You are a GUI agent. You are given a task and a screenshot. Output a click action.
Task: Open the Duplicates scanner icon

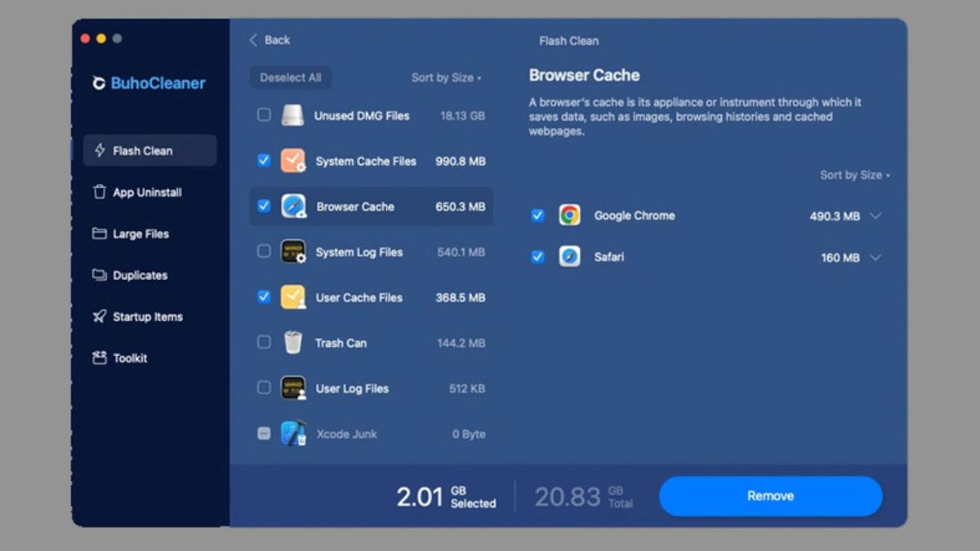100,275
